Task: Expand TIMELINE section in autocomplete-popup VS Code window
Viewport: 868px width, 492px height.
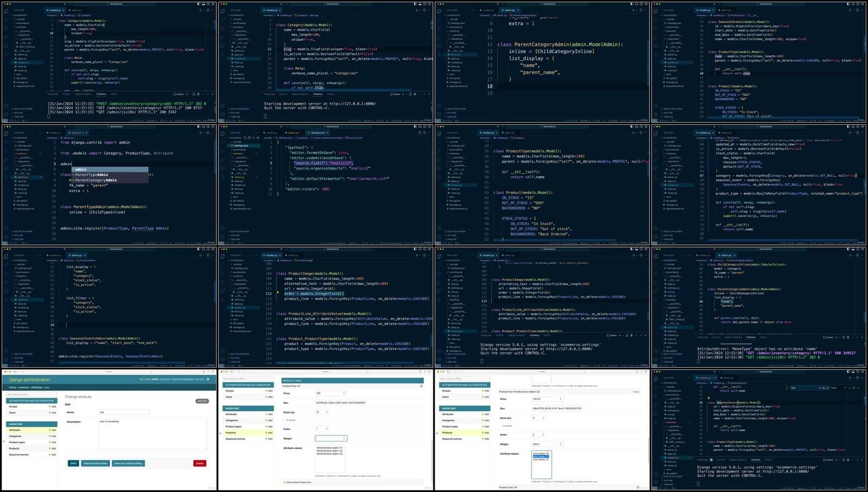Action: tap(19, 239)
